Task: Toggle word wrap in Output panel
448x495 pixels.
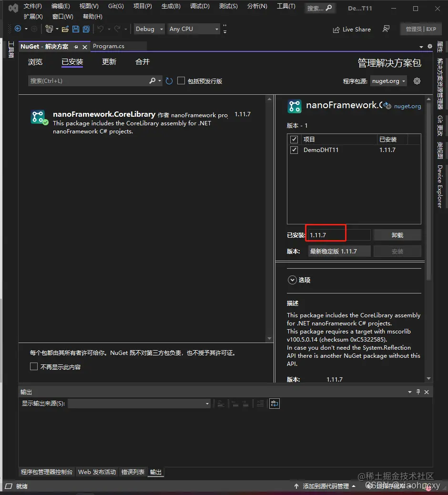Action: 275,404
